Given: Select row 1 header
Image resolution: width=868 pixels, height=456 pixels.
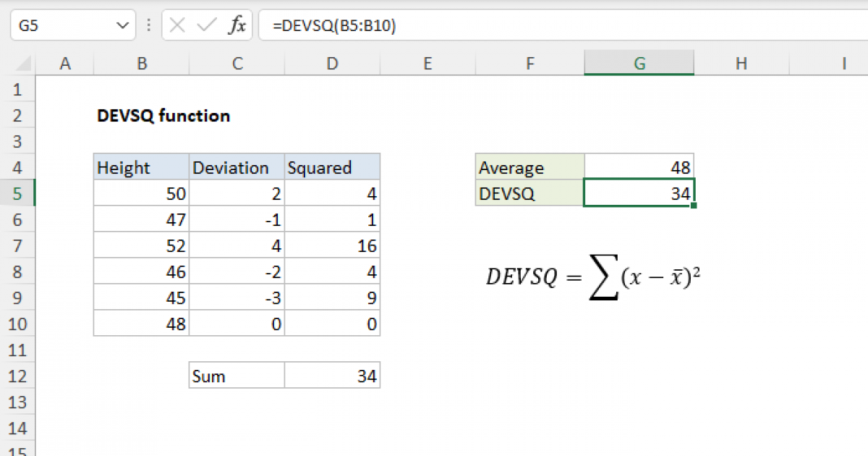Looking at the screenshot, I should (x=18, y=90).
